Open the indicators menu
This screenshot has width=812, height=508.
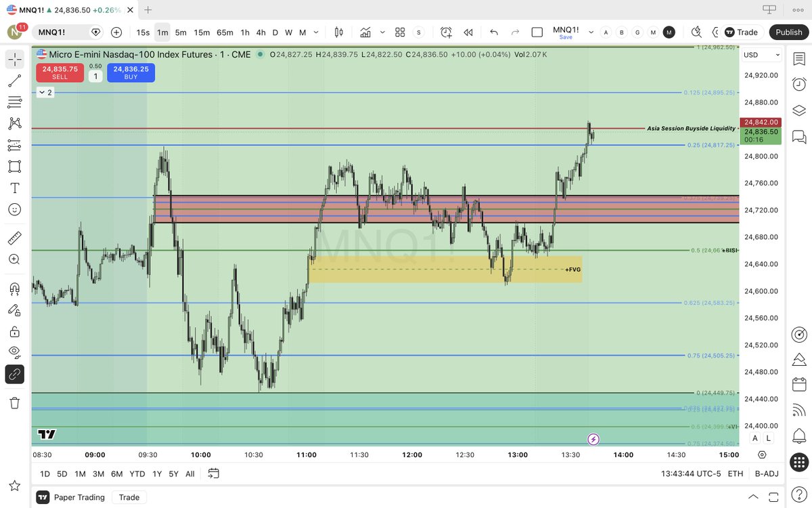(x=366, y=32)
